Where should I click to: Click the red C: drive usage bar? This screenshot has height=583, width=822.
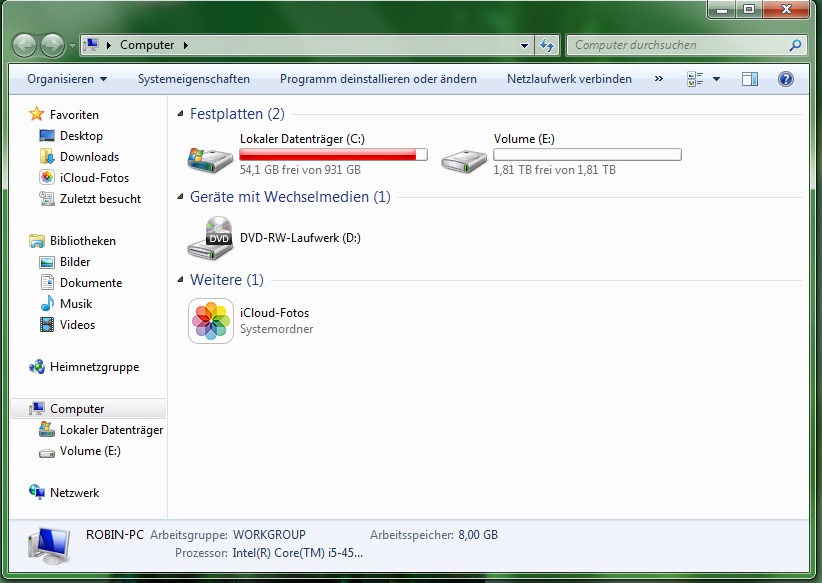click(x=333, y=155)
